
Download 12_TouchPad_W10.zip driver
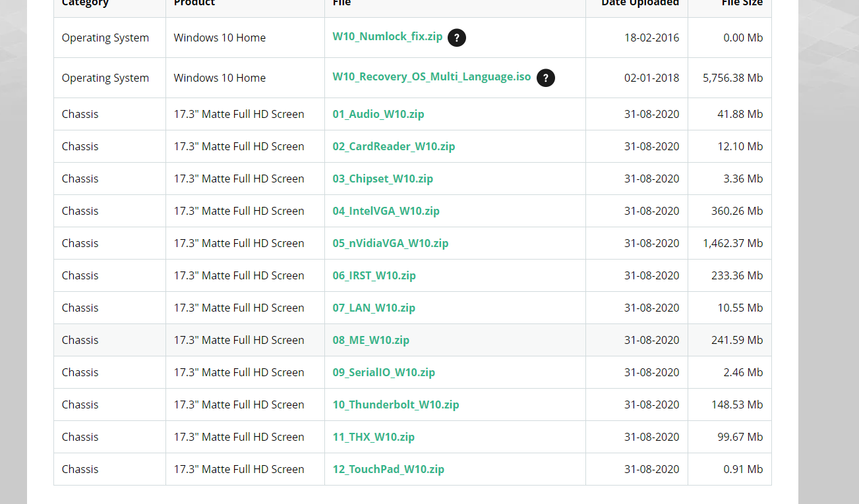pos(388,469)
